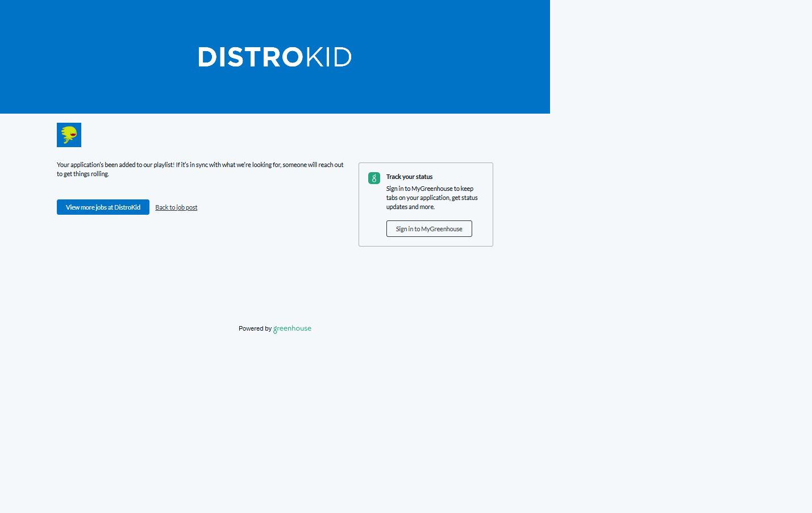Click 'updates and more.' text in card
Viewport: 812px width, 513px height.
click(410, 207)
